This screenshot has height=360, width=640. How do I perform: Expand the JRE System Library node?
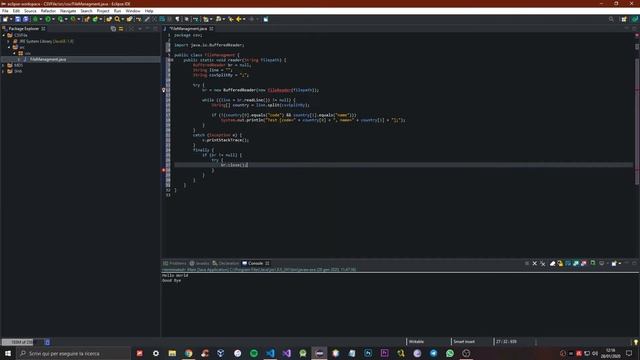(9, 41)
